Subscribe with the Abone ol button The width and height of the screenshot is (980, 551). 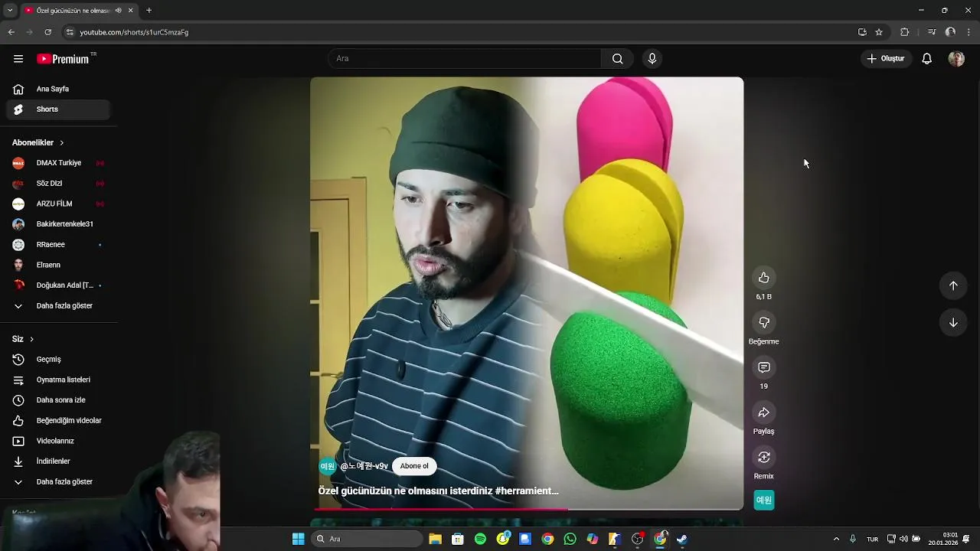pyautogui.click(x=414, y=466)
